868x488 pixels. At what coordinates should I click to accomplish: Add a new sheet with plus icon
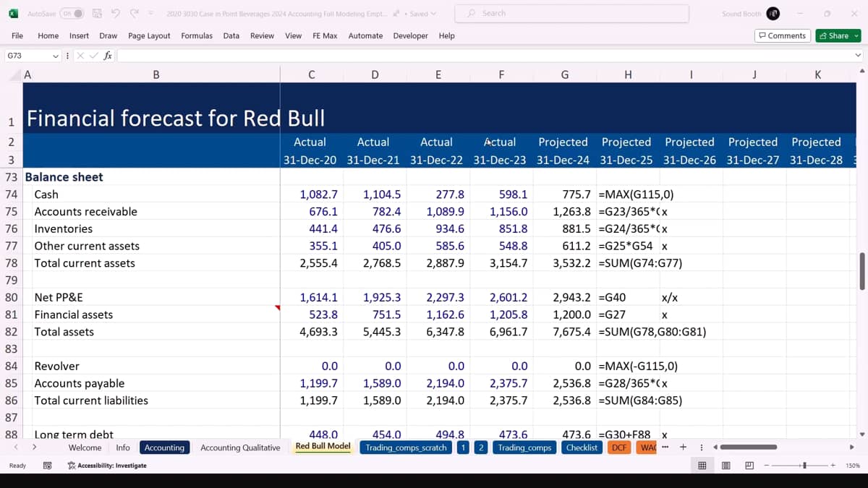coord(682,447)
